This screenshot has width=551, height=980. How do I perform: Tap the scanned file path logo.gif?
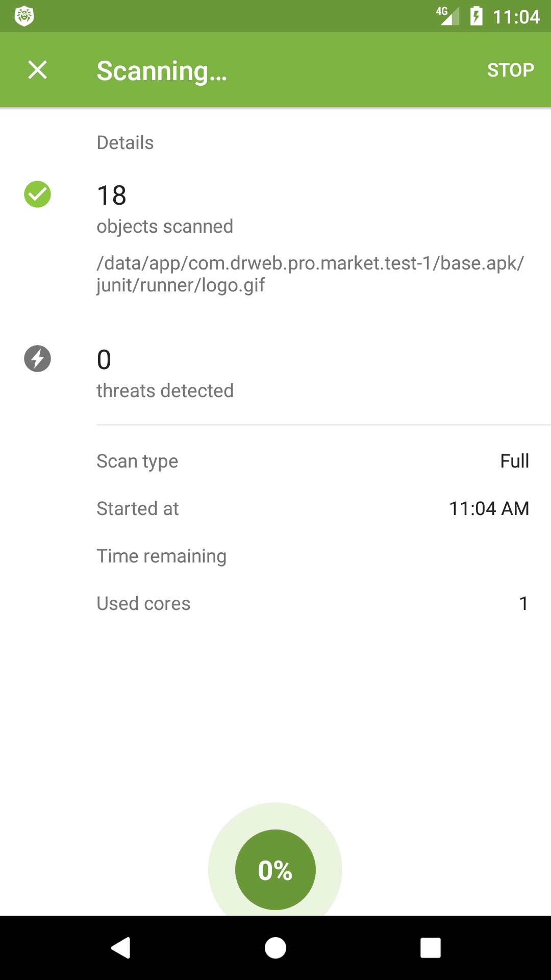pyautogui.click(x=310, y=274)
